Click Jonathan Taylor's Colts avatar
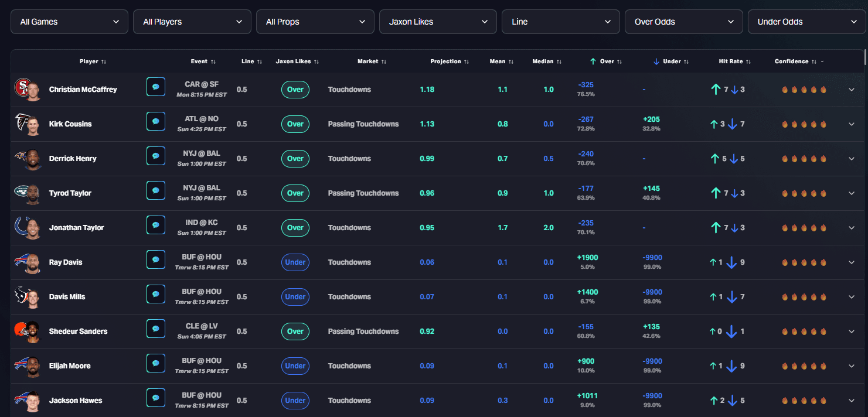Viewport: 868px width, 417px height. (28, 228)
